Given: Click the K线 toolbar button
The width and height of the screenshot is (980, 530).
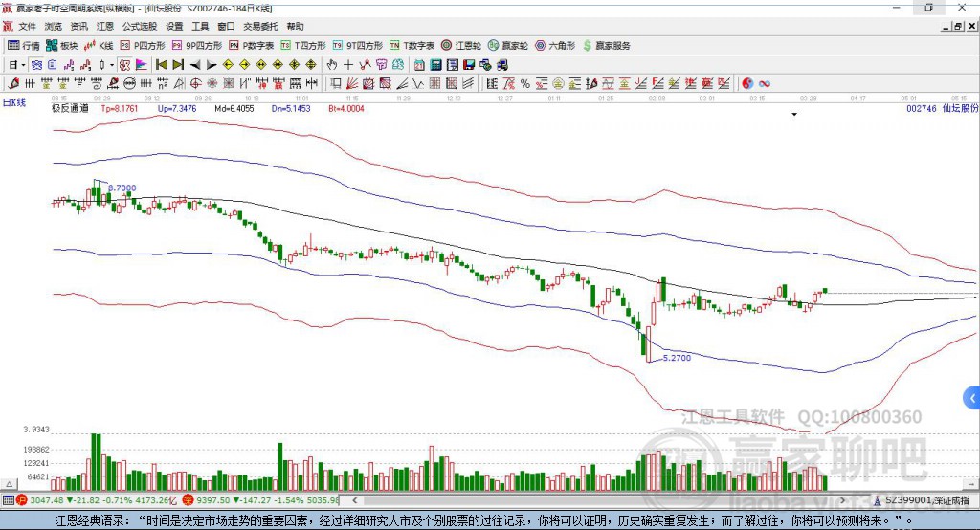Looking at the screenshot, I should (99, 46).
